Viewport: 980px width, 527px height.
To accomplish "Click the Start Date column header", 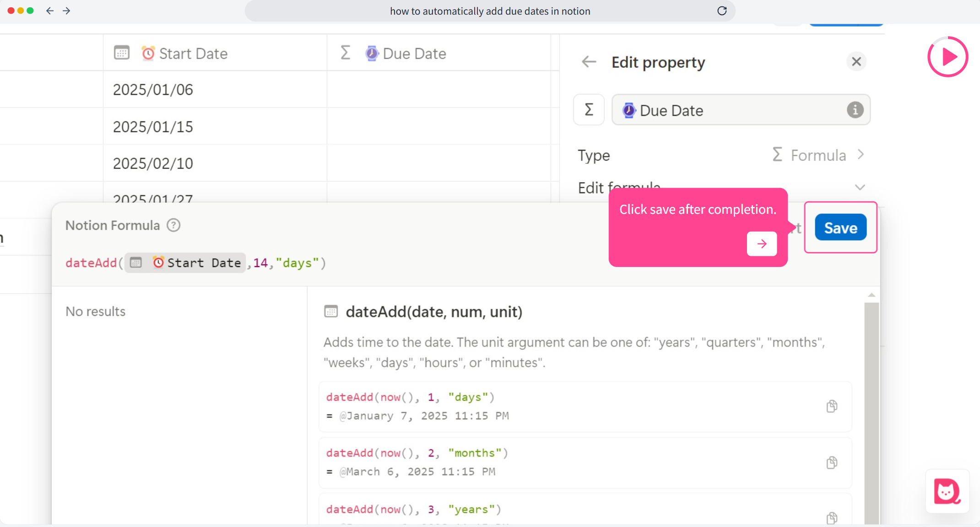I will click(x=215, y=53).
